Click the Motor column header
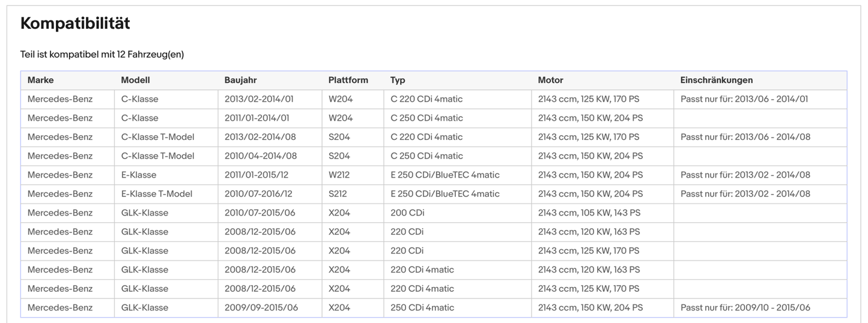This screenshot has height=323, width=868. click(x=550, y=80)
